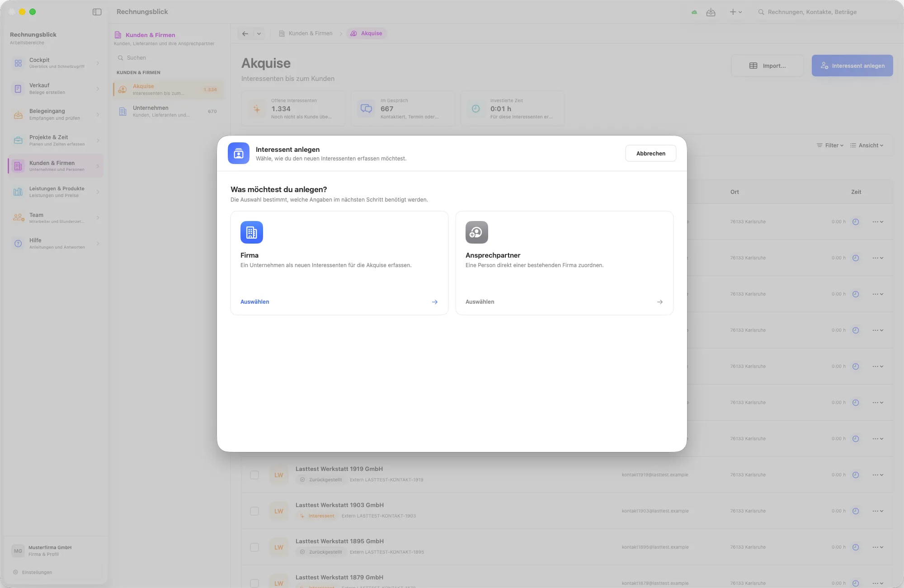Click the Offene Interessenten 1.334 stat card
Image resolution: width=904 pixels, height=588 pixels.
tap(293, 108)
